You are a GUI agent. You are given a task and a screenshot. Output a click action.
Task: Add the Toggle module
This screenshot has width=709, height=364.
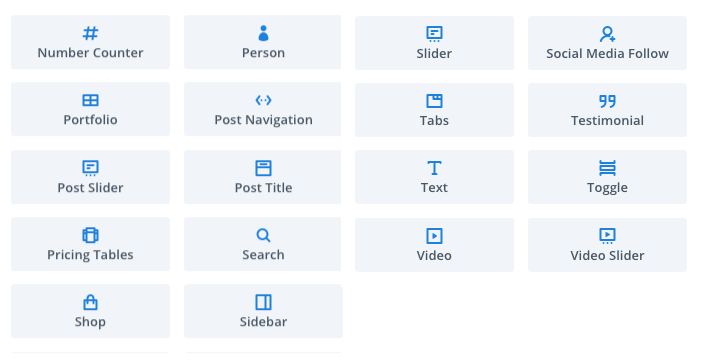click(607, 177)
